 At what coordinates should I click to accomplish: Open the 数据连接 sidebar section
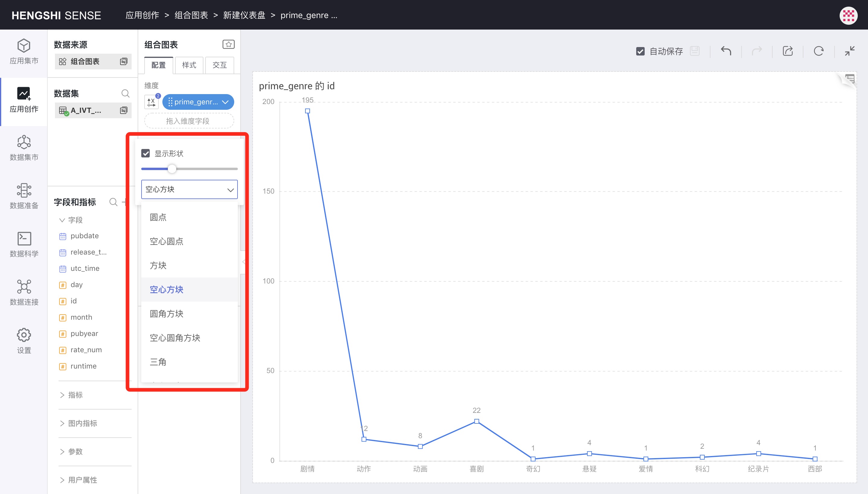tap(24, 293)
